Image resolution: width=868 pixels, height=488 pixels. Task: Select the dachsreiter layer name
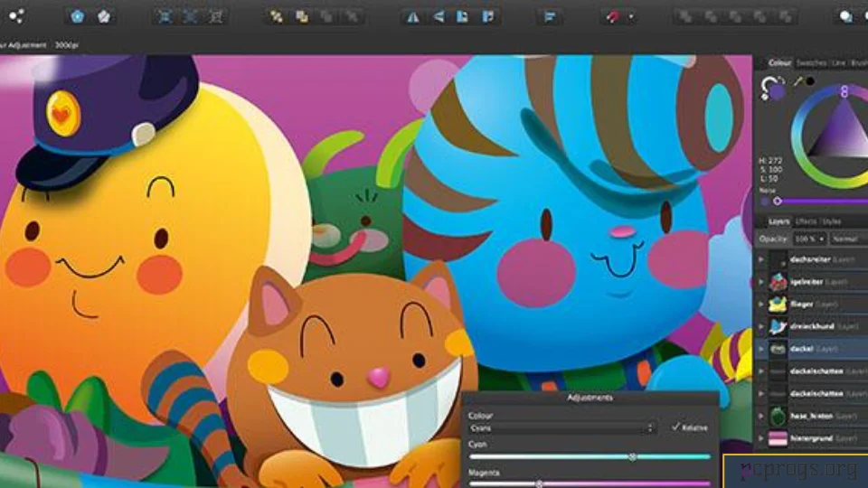point(810,259)
